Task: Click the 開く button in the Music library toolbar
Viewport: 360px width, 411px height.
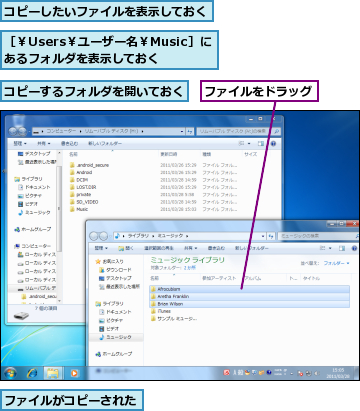Action: pyautogui.click(x=126, y=248)
